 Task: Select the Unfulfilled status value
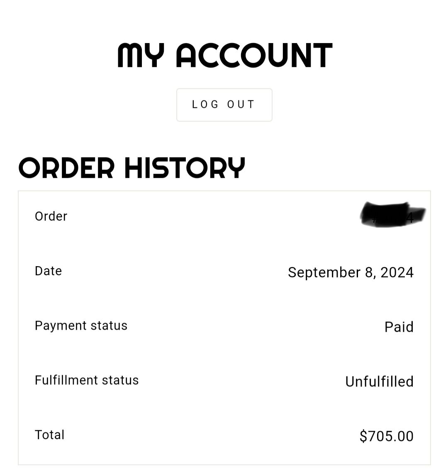pyautogui.click(x=379, y=382)
